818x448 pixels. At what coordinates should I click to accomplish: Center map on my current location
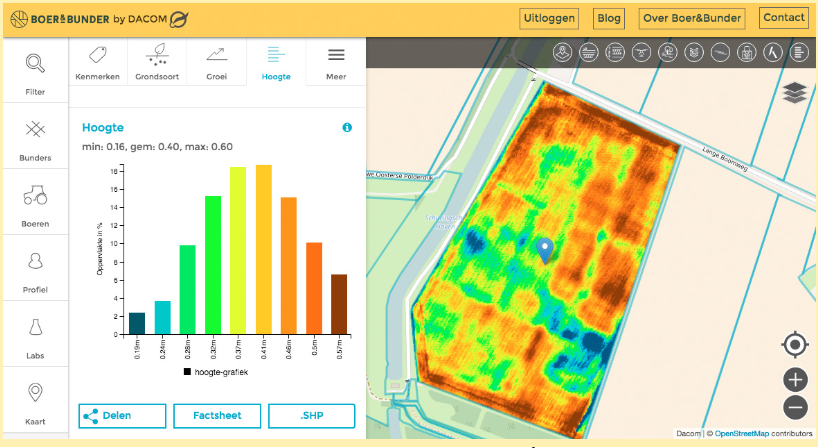click(x=795, y=345)
